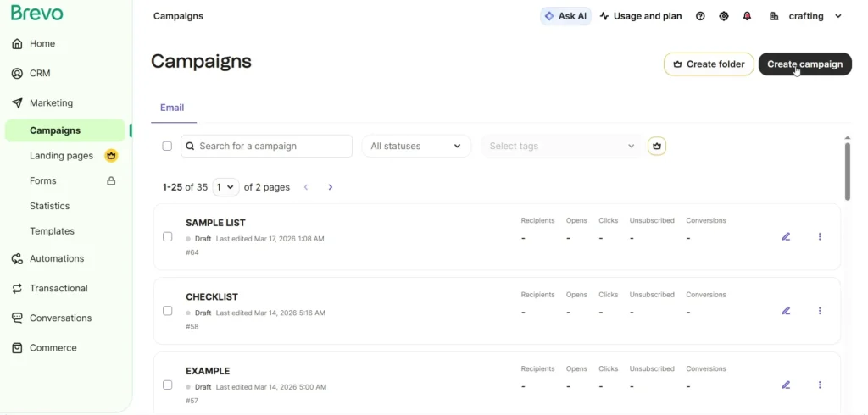Open the page number dropdown

pos(225,187)
